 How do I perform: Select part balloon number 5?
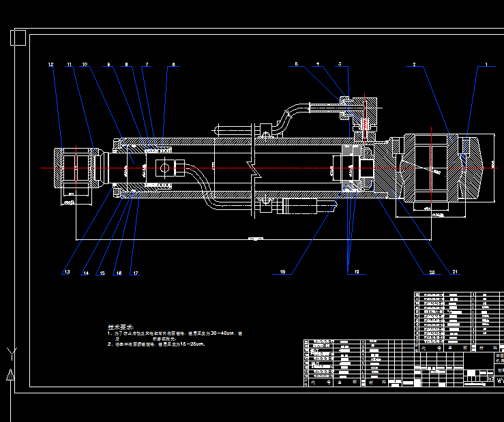pos(297,63)
